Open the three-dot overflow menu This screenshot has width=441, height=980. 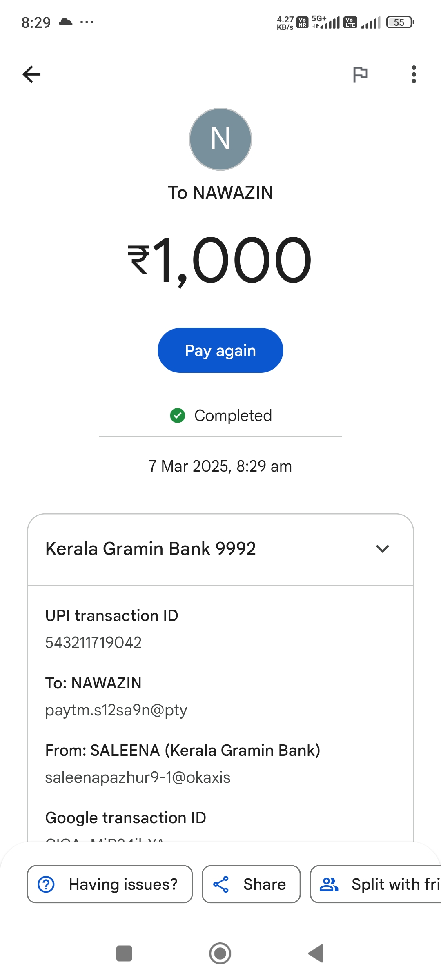click(x=414, y=74)
